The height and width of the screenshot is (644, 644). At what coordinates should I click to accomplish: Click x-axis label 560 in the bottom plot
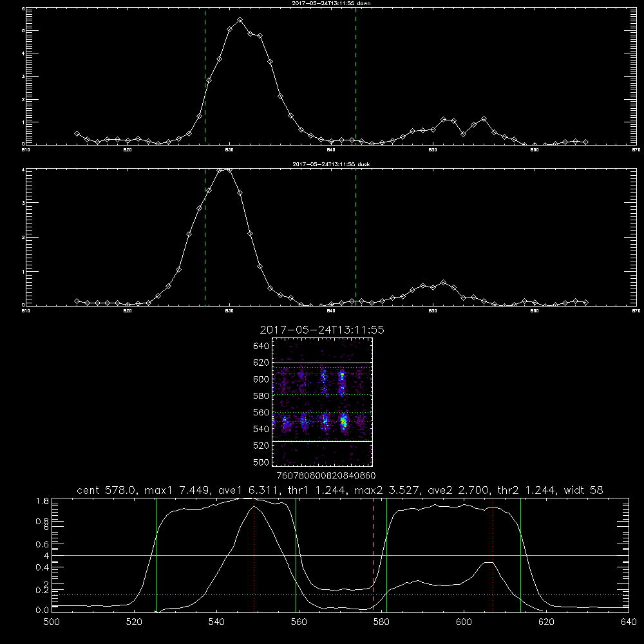299,622
